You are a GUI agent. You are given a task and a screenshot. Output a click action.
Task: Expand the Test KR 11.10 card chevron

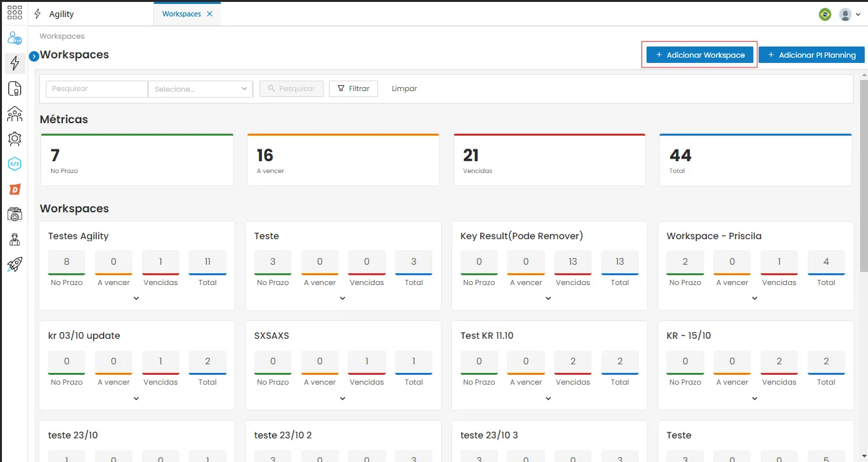(548, 398)
